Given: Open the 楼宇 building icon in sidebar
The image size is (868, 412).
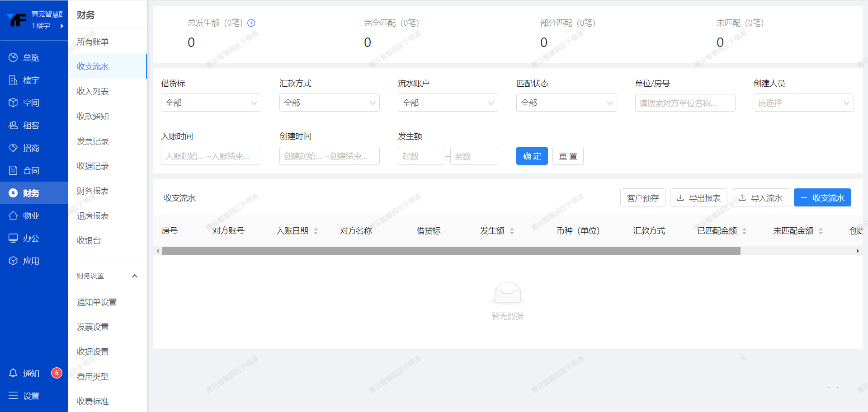Looking at the screenshot, I should (x=13, y=80).
